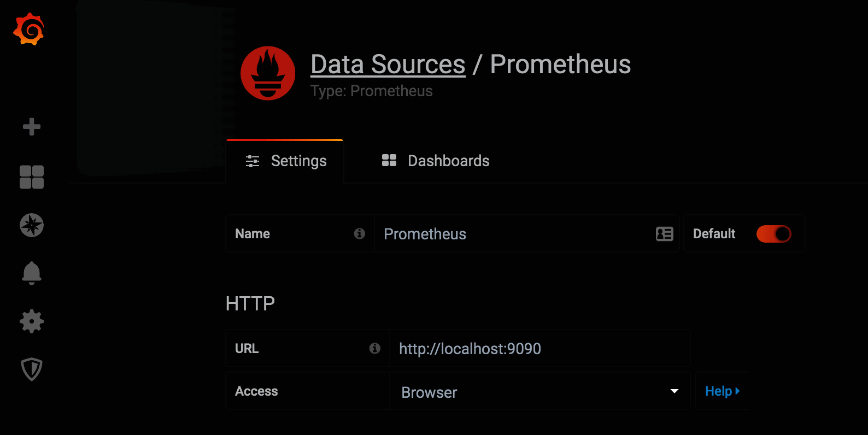
Task: Open the Access mode dropdown
Action: (539, 391)
